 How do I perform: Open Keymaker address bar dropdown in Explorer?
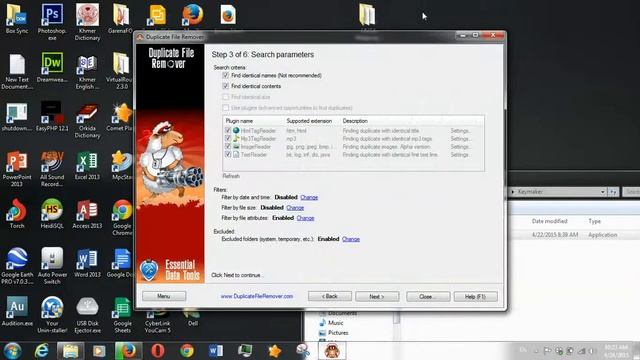click(602, 192)
